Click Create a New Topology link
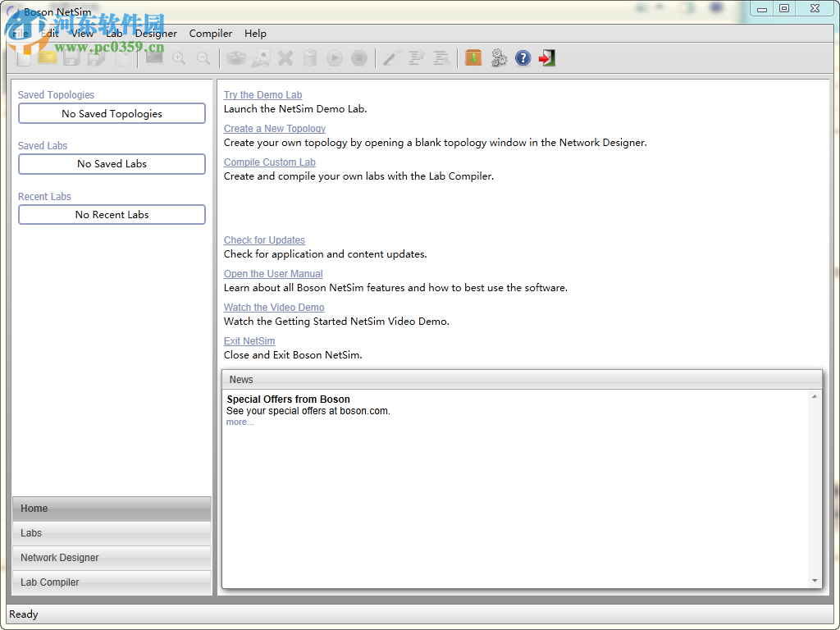Viewport: 840px width, 630px height. pos(275,129)
